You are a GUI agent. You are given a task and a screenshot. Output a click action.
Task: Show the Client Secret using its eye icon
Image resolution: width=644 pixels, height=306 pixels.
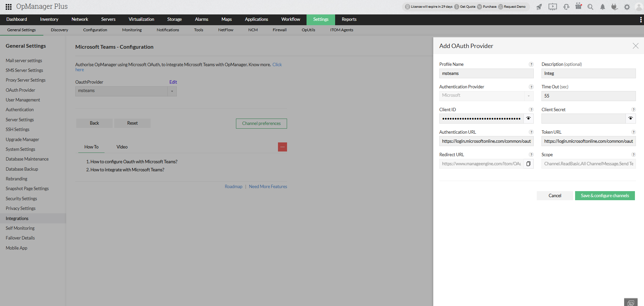click(x=631, y=118)
